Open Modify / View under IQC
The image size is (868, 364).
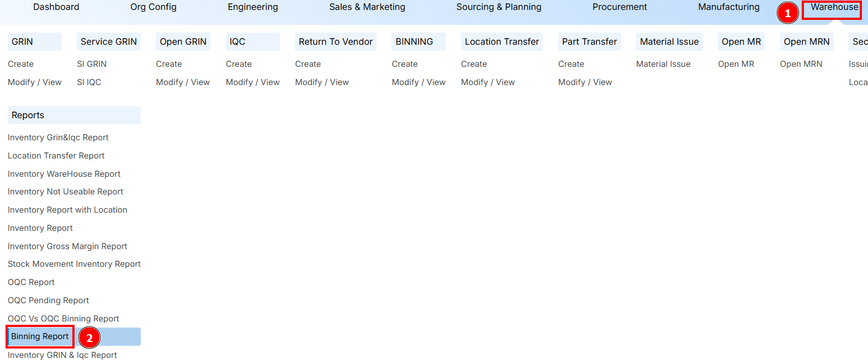click(252, 82)
